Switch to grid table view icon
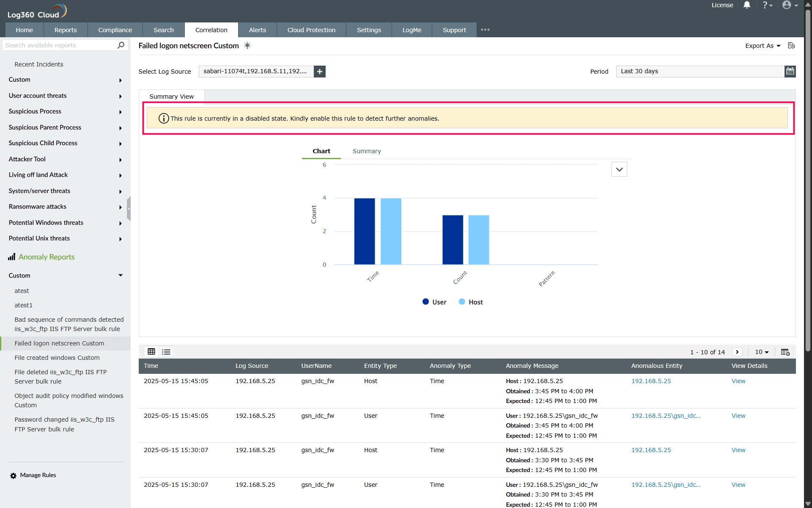 pyautogui.click(x=151, y=352)
